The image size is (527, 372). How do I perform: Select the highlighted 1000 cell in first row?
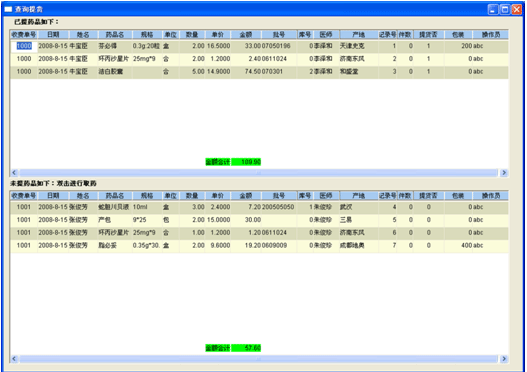pyautogui.click(x=24, y=46)
